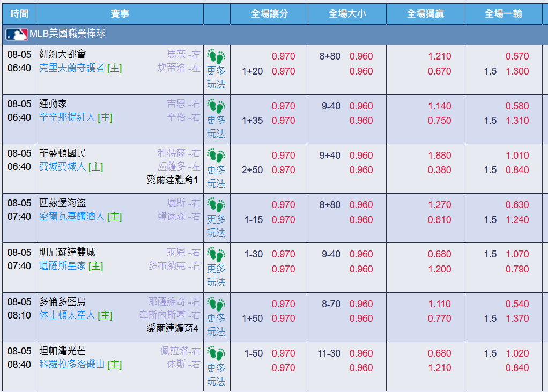This screenshot has height=392, width=548.
Task: Click footprint icon in 華盛頓國民 game row
Action: [216, 156]
